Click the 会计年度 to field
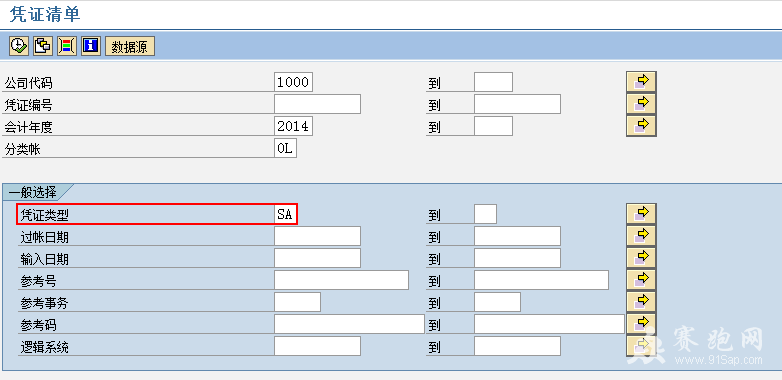The width and height of the screenshot is (782, 380). (493, 126)
